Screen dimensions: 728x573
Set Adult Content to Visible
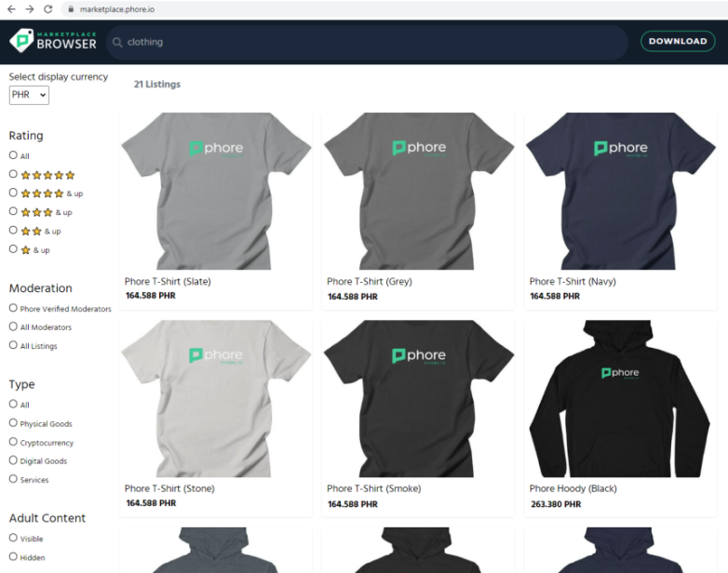click(x=13, y=538)
